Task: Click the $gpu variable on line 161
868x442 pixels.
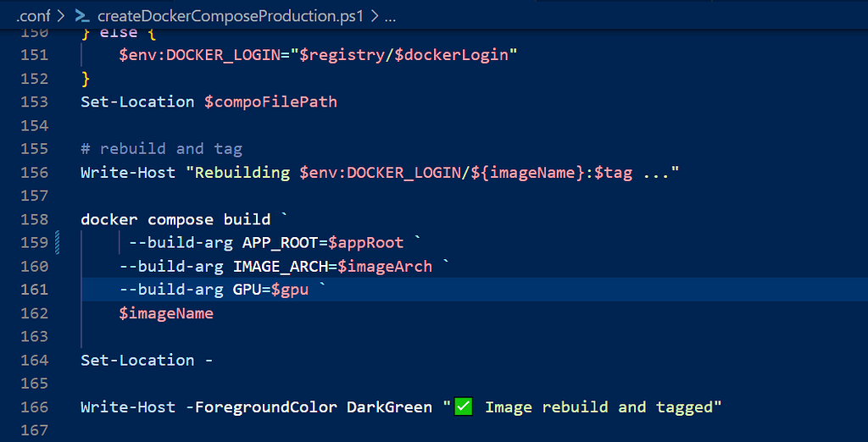Action: point(290,290)
